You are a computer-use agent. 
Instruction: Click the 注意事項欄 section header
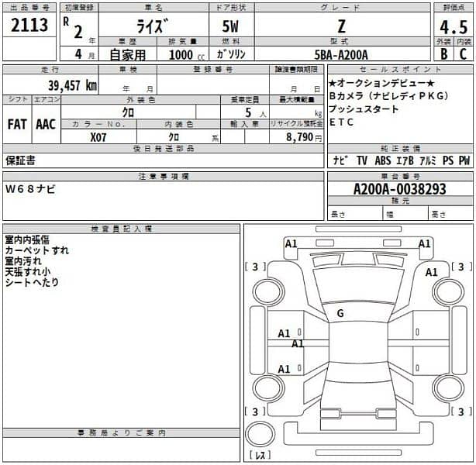(164, 177)
